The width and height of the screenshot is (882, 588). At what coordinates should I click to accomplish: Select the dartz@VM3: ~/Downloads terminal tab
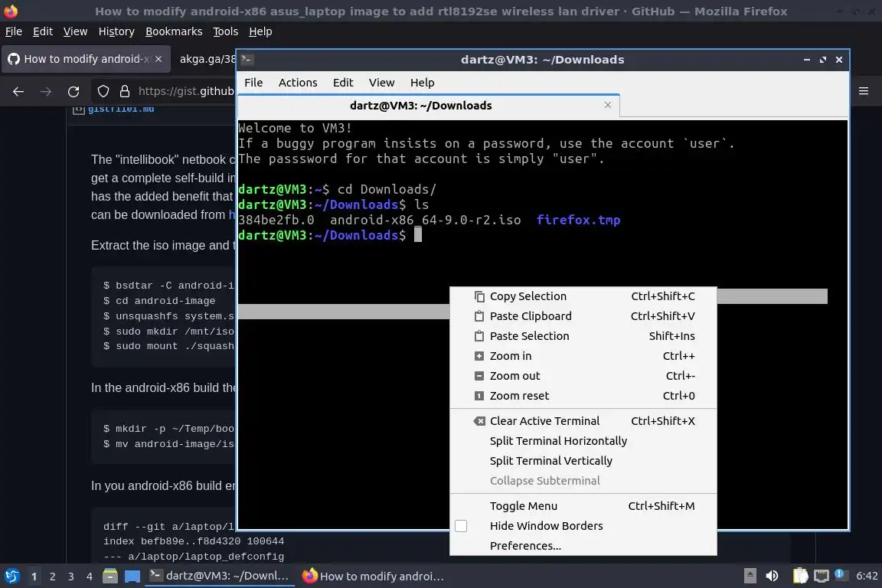pos(429,106)
